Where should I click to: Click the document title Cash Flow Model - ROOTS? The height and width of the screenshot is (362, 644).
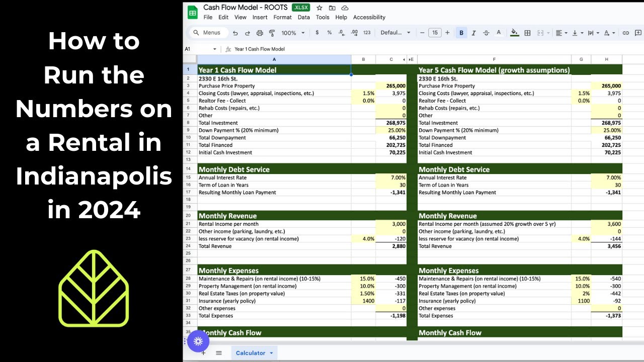pos(246,8)
